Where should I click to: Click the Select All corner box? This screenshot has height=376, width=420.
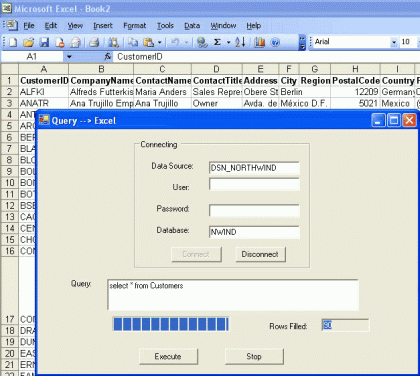tap(10, 69)
